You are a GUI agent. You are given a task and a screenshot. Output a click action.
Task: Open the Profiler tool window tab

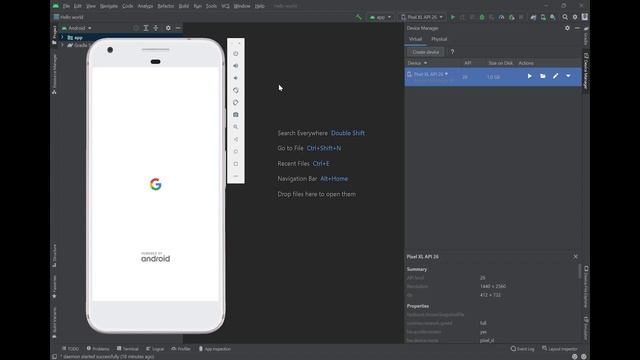(181, 349)
